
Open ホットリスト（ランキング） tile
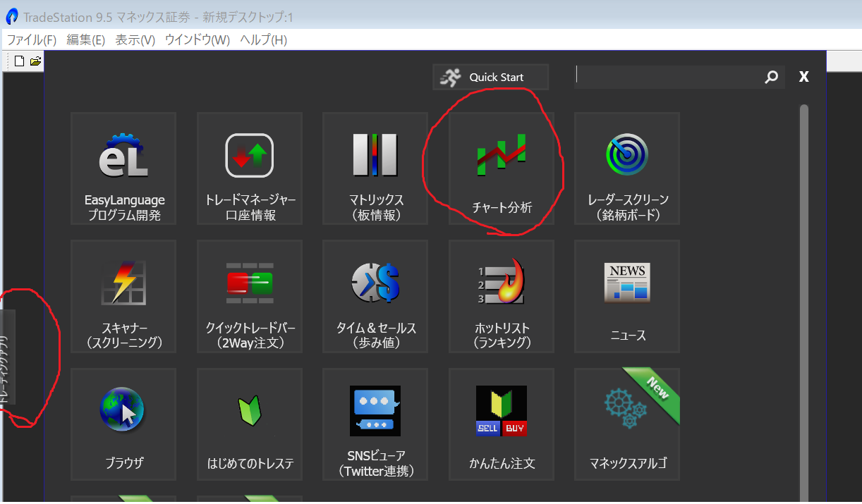coord(502,297)
